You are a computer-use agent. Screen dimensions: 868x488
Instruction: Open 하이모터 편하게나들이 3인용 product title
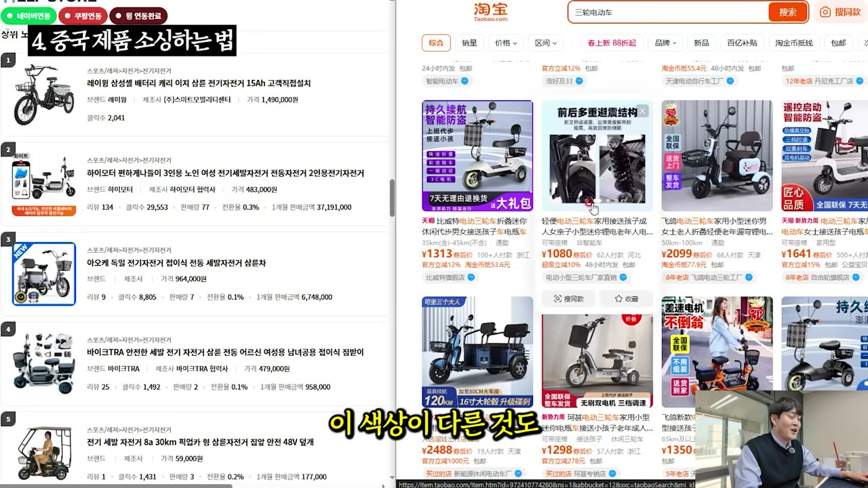[225, 174]
